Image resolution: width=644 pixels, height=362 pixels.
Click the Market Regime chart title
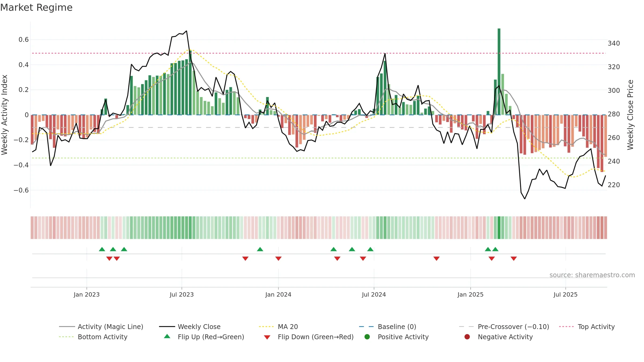coord(36,8)
